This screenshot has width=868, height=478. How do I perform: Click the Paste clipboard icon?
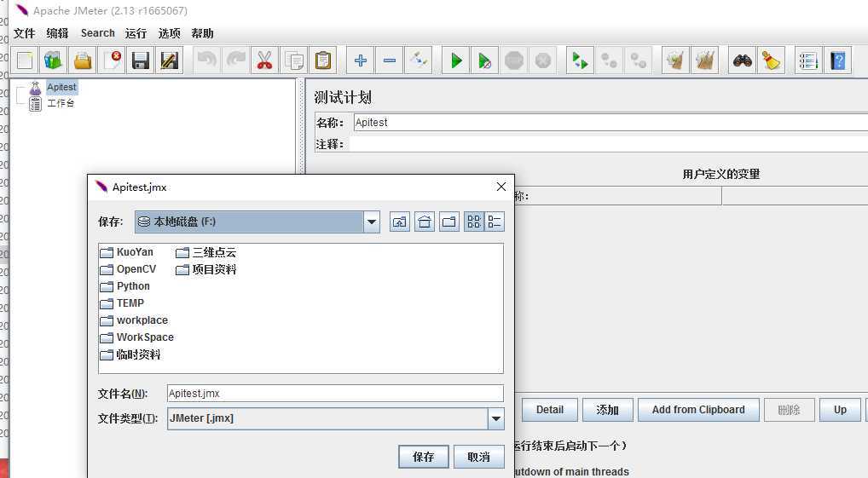point(323,60)
